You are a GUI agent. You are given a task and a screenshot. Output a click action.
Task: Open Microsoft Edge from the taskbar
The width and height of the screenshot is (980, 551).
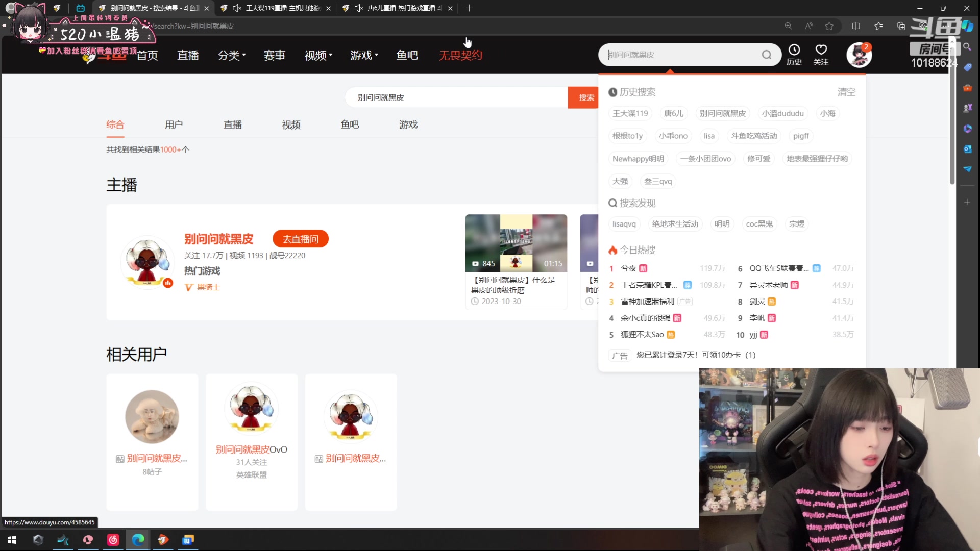point(138,540)
